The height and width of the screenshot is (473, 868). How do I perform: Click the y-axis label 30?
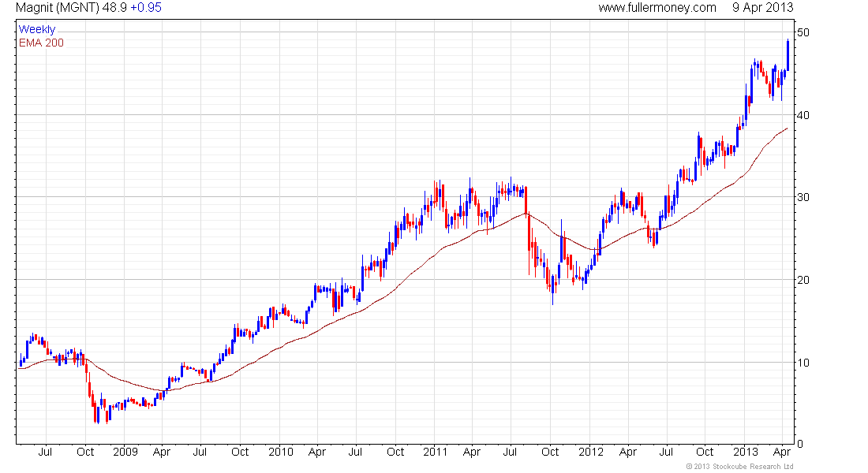803,198
